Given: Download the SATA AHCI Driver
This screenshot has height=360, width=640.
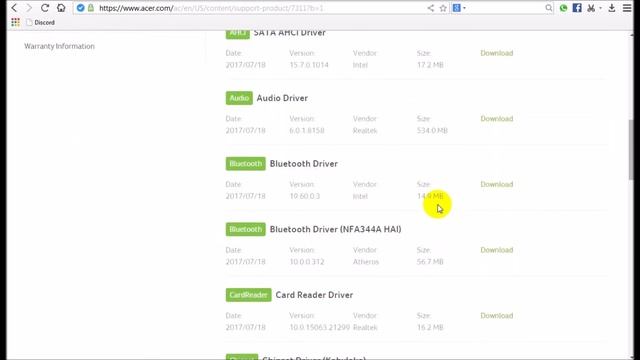Looking at the screenshot, I should click(x=496, y=53).
